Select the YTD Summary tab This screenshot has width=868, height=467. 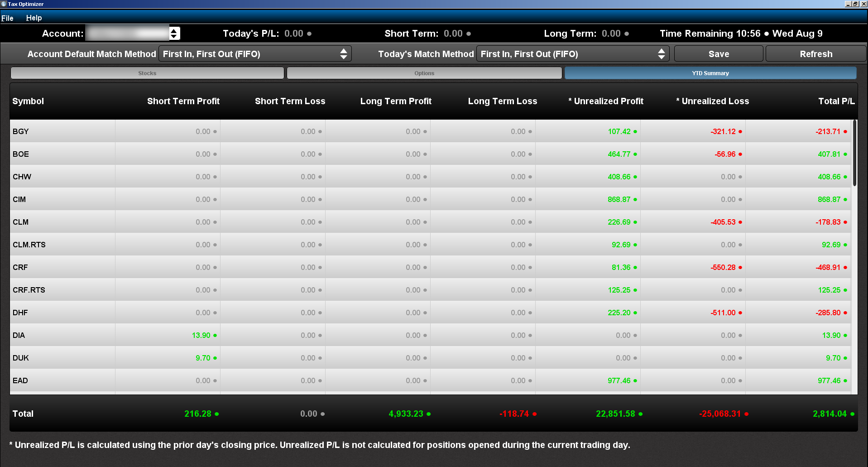(x=710, y=73)
